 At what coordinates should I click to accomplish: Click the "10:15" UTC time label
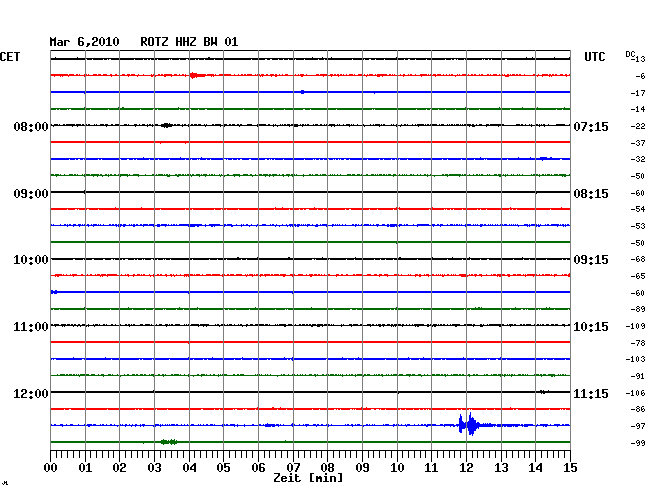click(x=591, y=327)
